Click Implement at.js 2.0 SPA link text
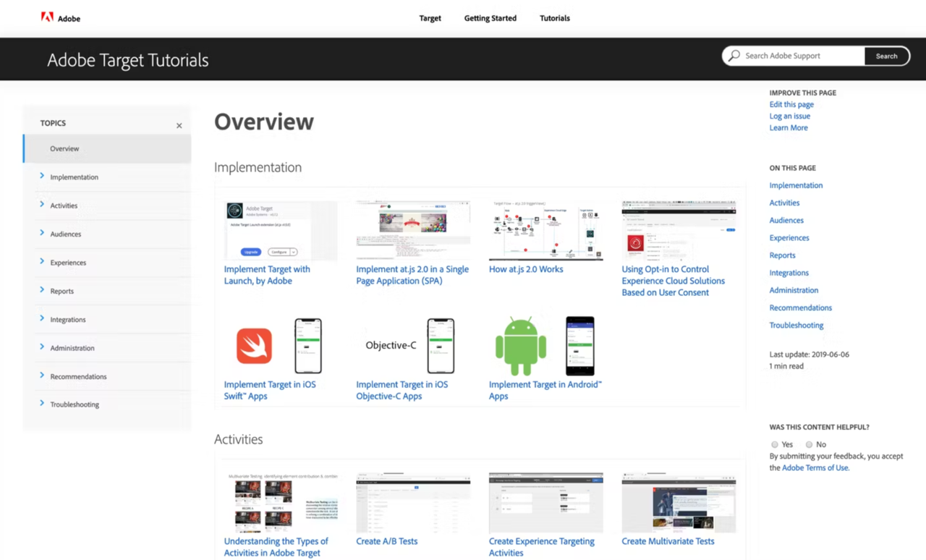 tap(412, 275)
